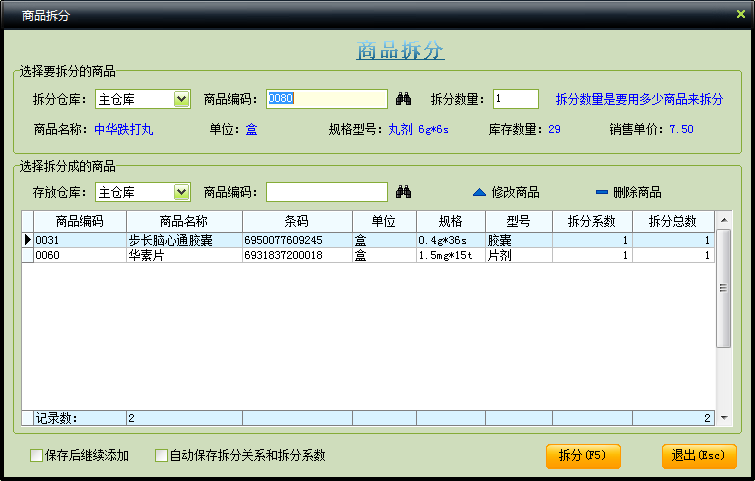Click the product name 中华跌打丸

[124, 130]
